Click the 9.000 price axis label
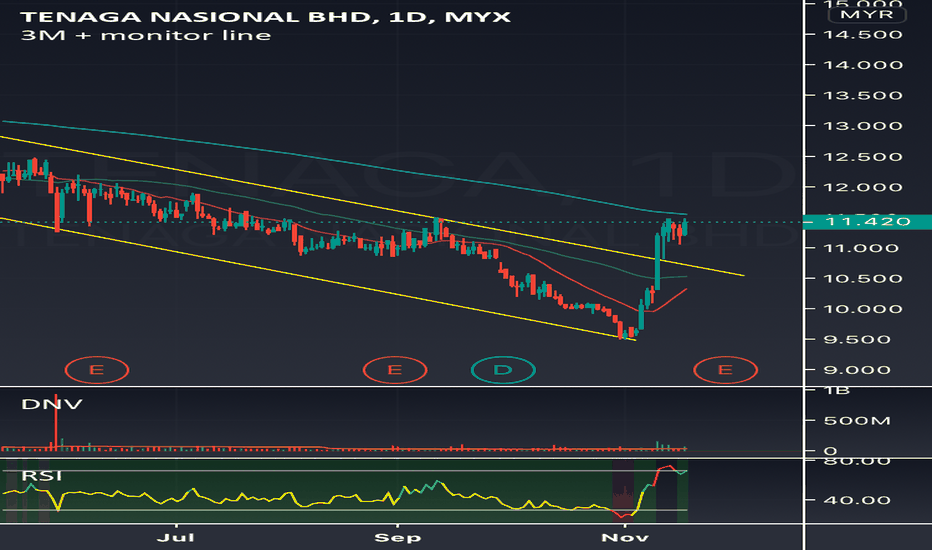 coord(857,370)
